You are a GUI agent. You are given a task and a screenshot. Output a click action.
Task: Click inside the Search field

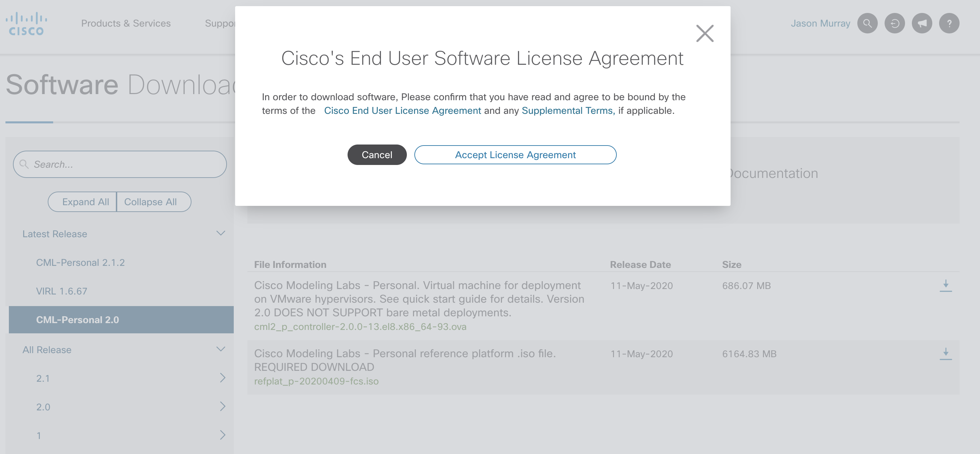click(x=114, y=164)
